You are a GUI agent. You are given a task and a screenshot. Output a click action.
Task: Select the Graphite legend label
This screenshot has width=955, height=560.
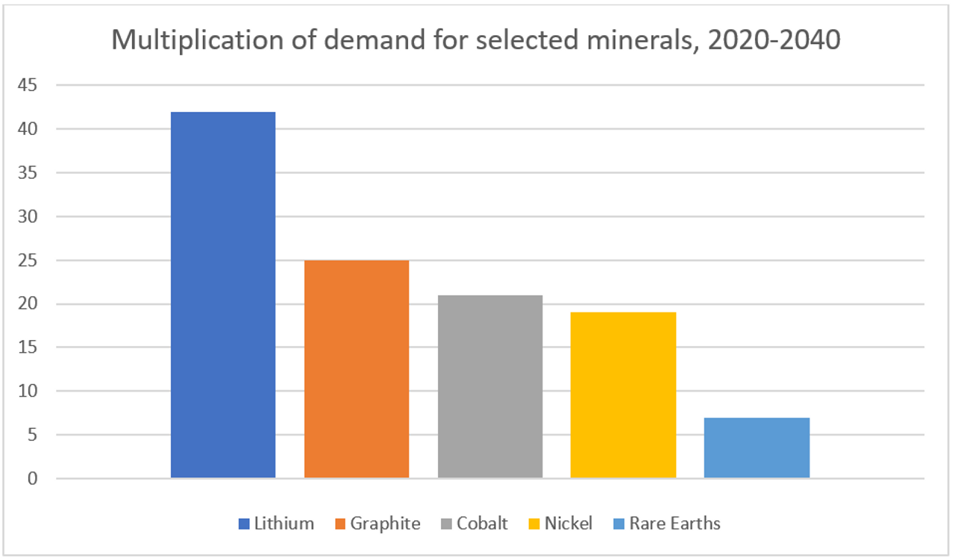point(385,523)
